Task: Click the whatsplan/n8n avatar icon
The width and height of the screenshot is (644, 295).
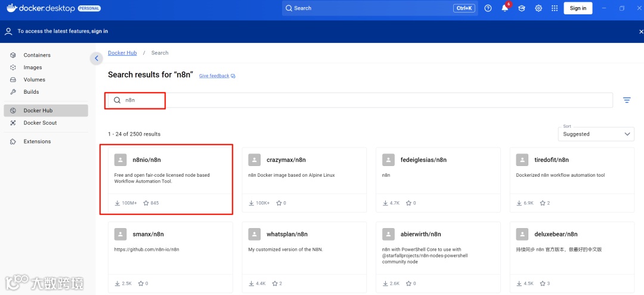Action: click(x=255, y=235)
